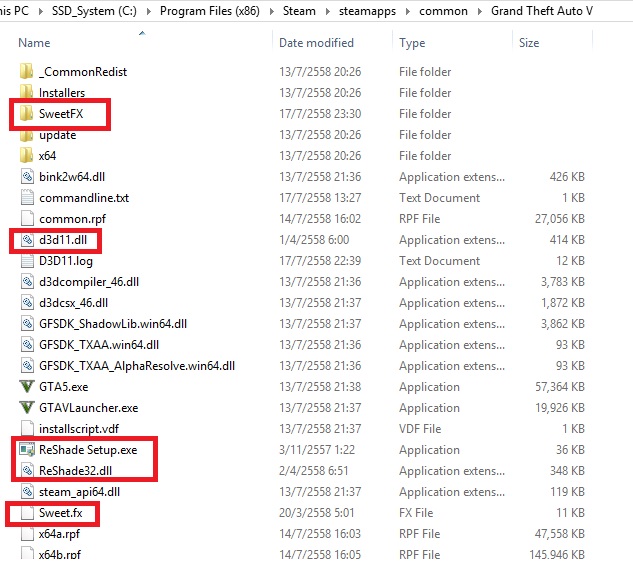This screenshot has height=579, width=633.
Task: Sort files by Type column
Action: coord(412,43)
